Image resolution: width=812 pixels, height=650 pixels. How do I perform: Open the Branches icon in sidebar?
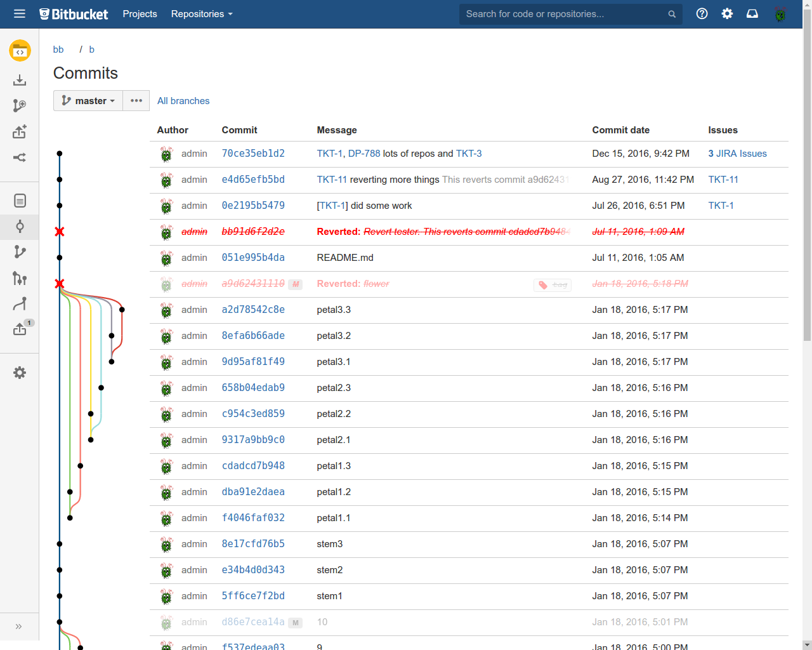[20, 252]
